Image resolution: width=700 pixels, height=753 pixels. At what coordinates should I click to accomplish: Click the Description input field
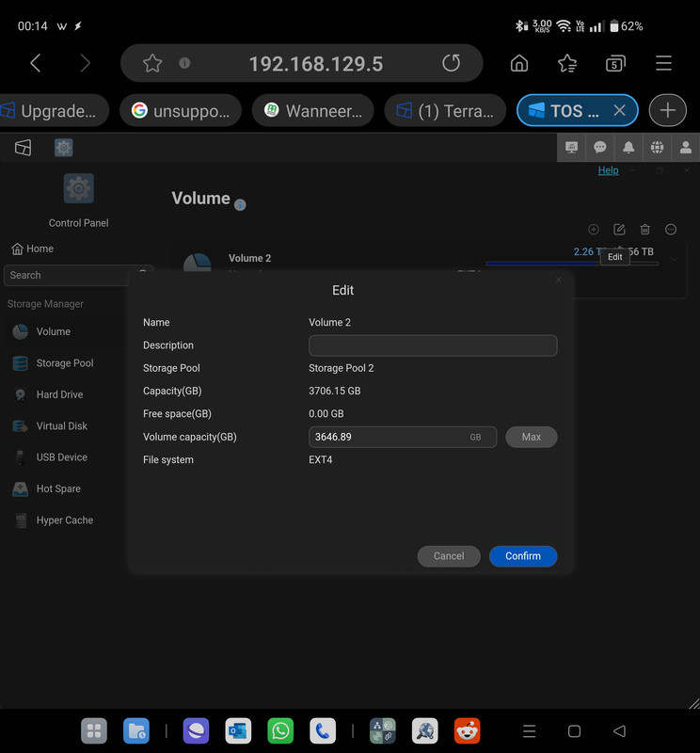pyautogui.click(x=433, y=345)
